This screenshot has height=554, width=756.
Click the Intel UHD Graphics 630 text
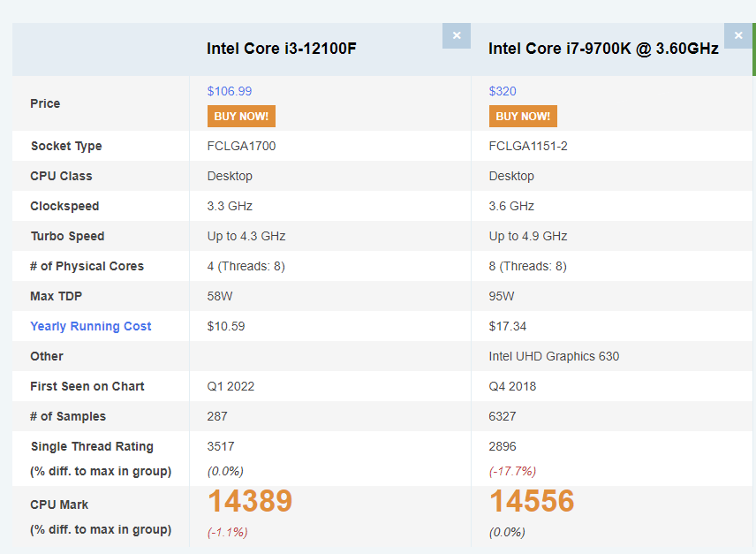(554, 356)
